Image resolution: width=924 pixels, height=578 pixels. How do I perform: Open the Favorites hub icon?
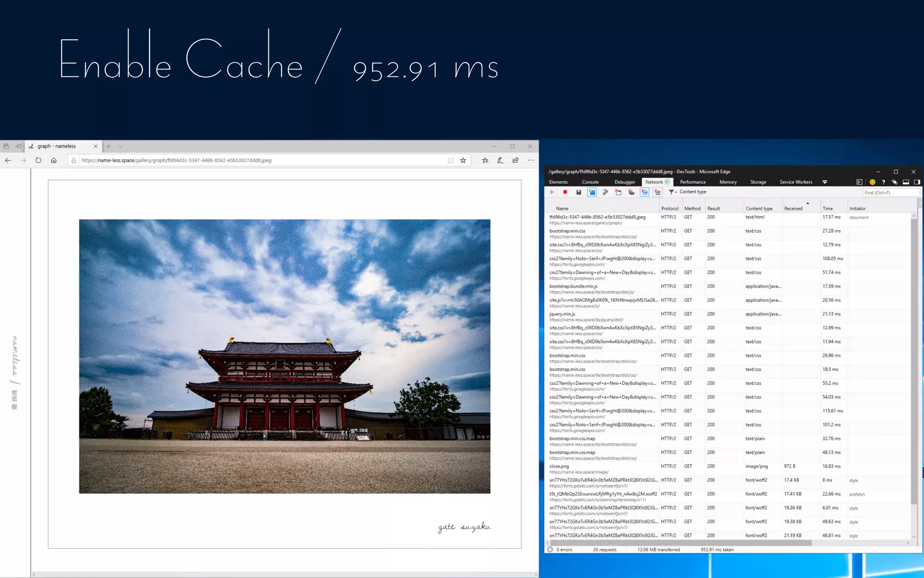pyautogui.click(x=485, y=160)
